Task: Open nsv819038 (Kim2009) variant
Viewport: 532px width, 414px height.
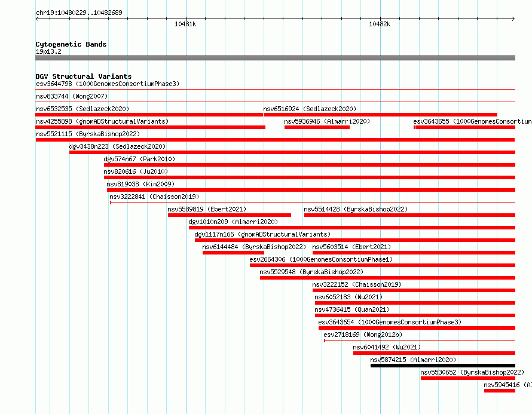Action: coord(140,184)
